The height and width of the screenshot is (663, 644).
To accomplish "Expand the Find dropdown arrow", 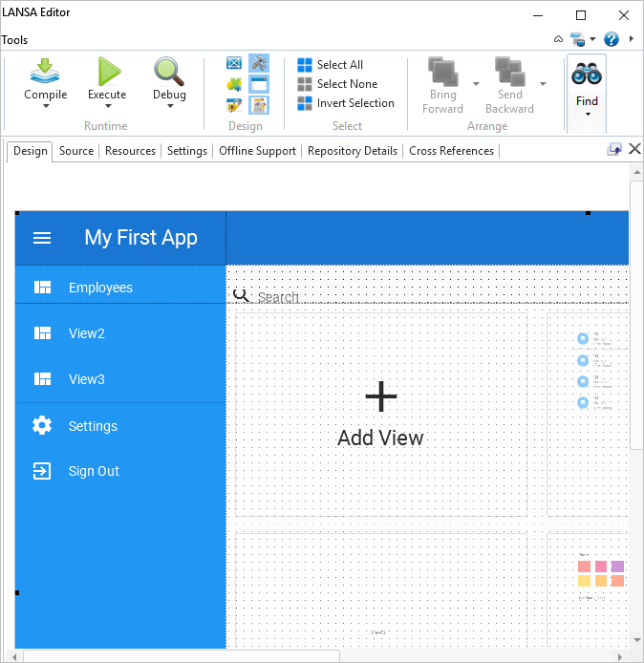I will click(x=588, y=115).
